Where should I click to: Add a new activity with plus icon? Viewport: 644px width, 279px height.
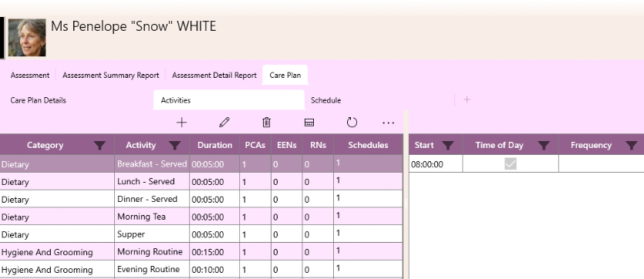pos(181,123)
